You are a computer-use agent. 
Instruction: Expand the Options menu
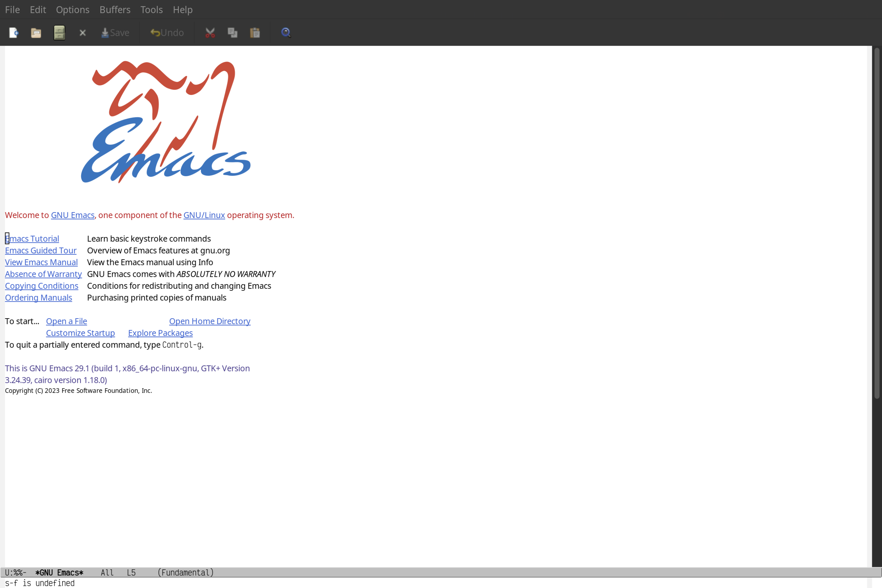(72, 9)
